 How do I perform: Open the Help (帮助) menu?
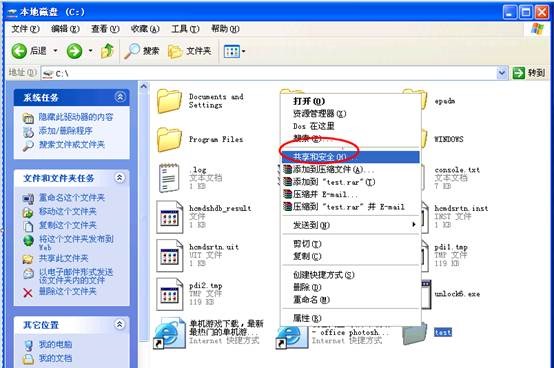click(x=225, y=29)
